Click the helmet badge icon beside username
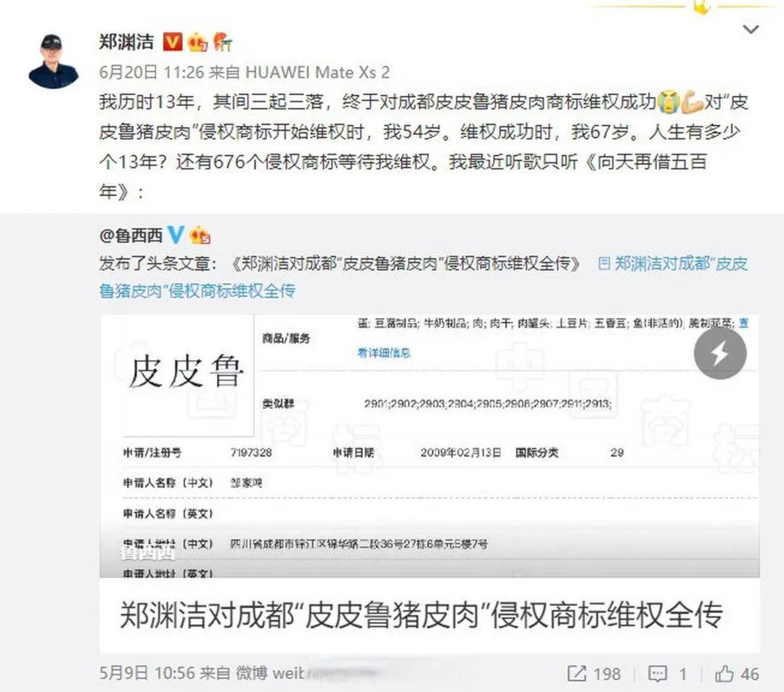784x692 pixels. (x=223, y=42)
